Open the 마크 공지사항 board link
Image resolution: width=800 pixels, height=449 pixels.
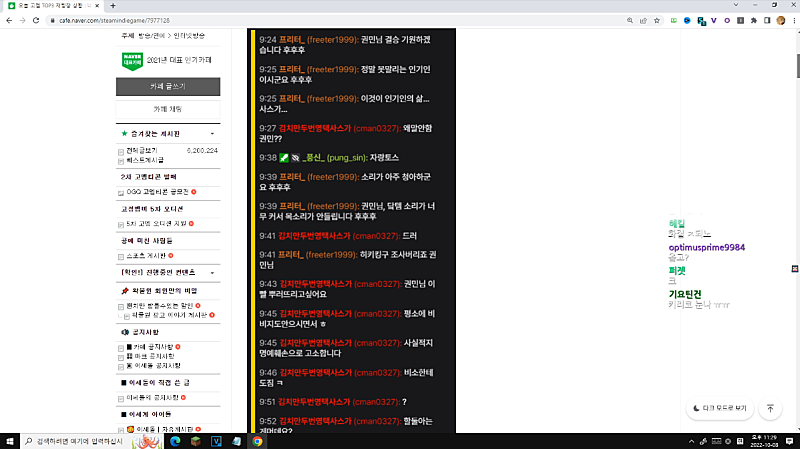[x=154, y=356]
